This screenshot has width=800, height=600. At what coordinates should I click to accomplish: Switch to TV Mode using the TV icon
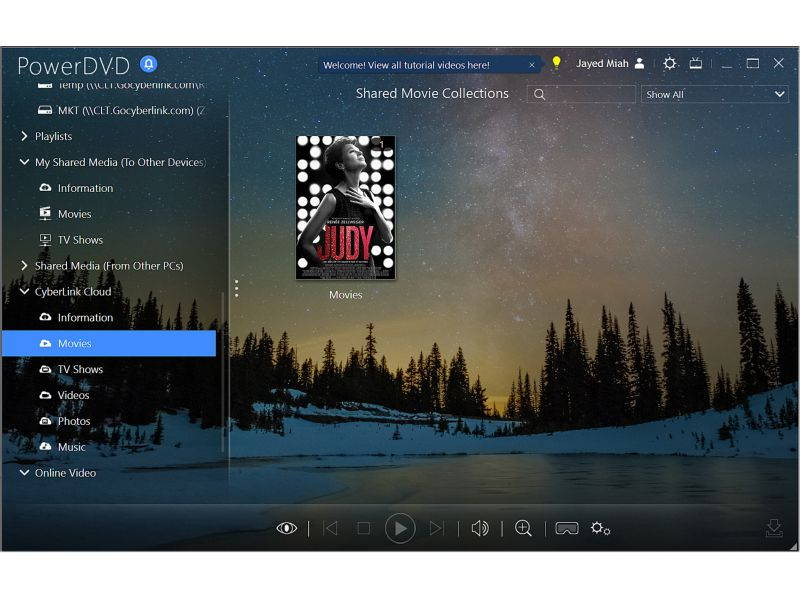coord(697,63)
